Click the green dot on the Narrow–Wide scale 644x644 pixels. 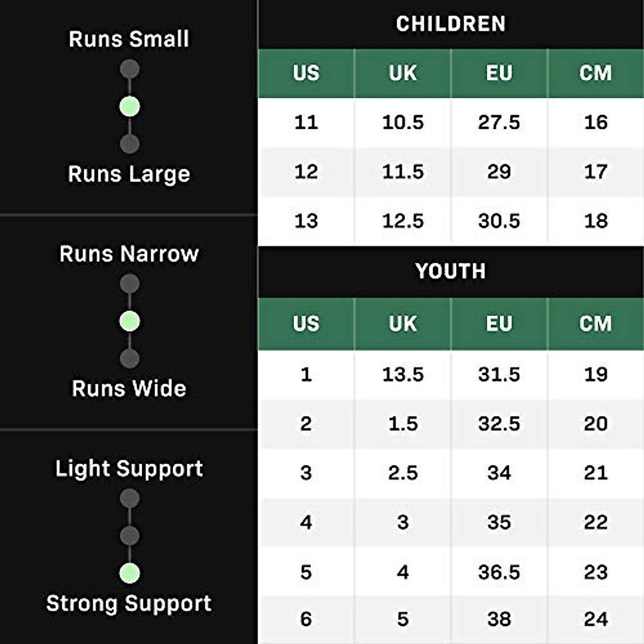tap(129, 321)
